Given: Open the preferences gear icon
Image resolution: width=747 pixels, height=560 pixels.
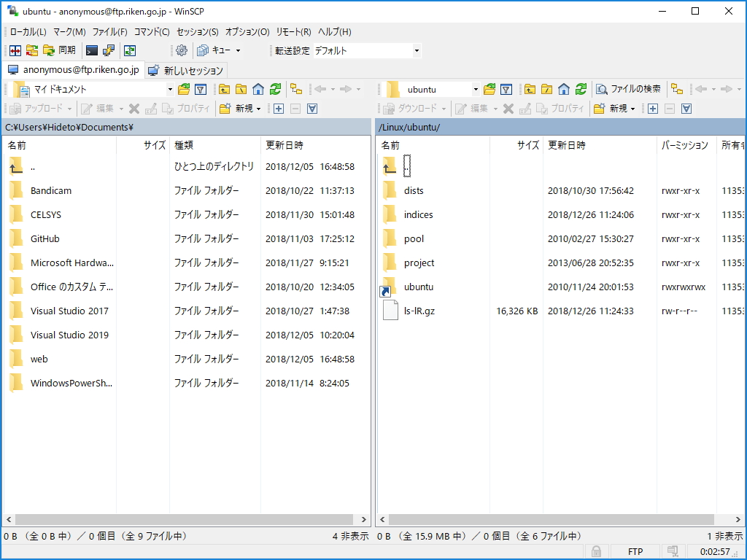Looking at the screenshot, I should 182,50.
